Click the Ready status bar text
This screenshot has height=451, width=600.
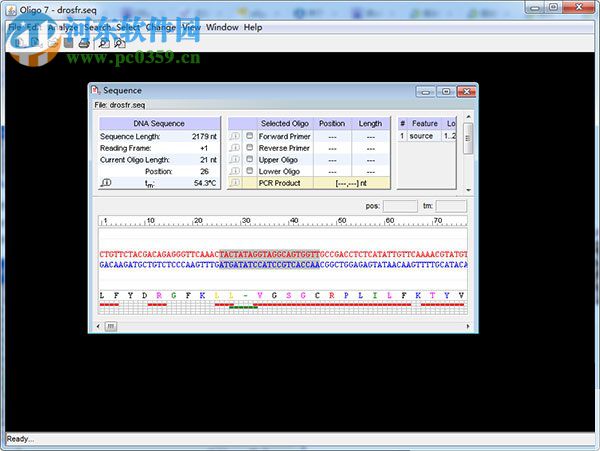tap(20, 439)
